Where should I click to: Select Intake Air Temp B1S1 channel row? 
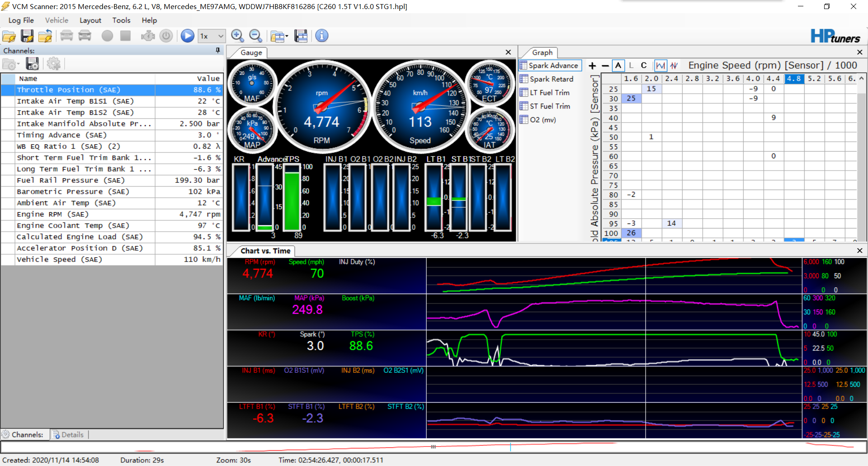coord(112,101)
